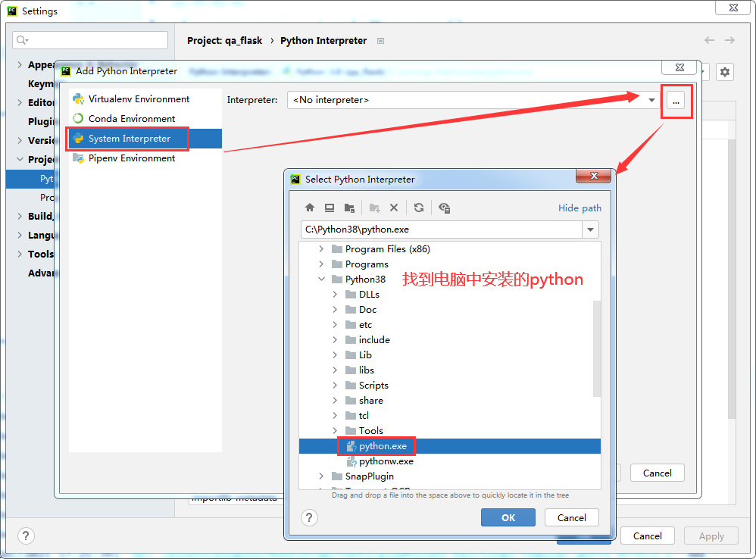Image resolution: width=756 pixels, height=559 pixels.
Task: Cancel the Add Python Interpreter dialog
Action: (x=658, y=473)
